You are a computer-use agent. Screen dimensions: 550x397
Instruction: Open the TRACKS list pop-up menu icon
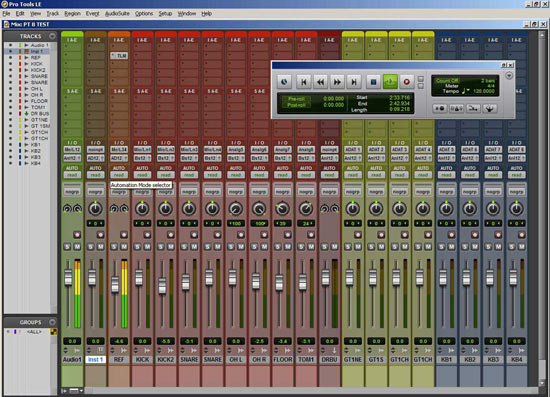[52, 36]
